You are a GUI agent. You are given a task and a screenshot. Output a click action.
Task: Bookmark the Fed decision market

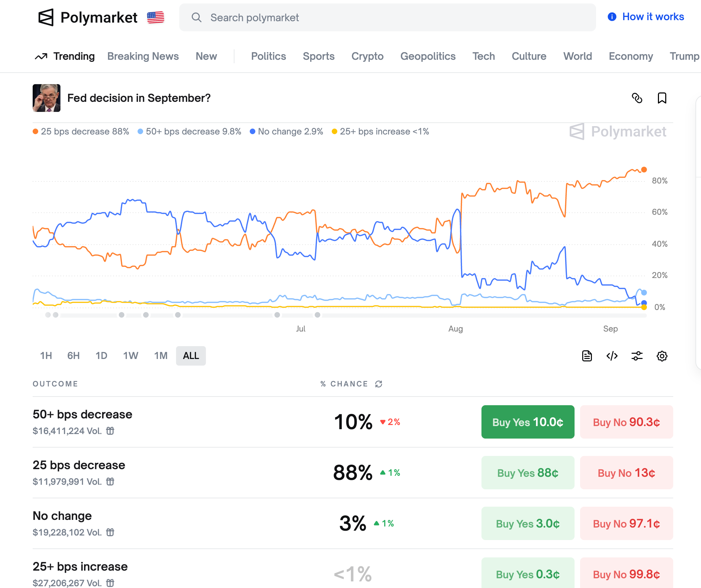pos(662,98)
